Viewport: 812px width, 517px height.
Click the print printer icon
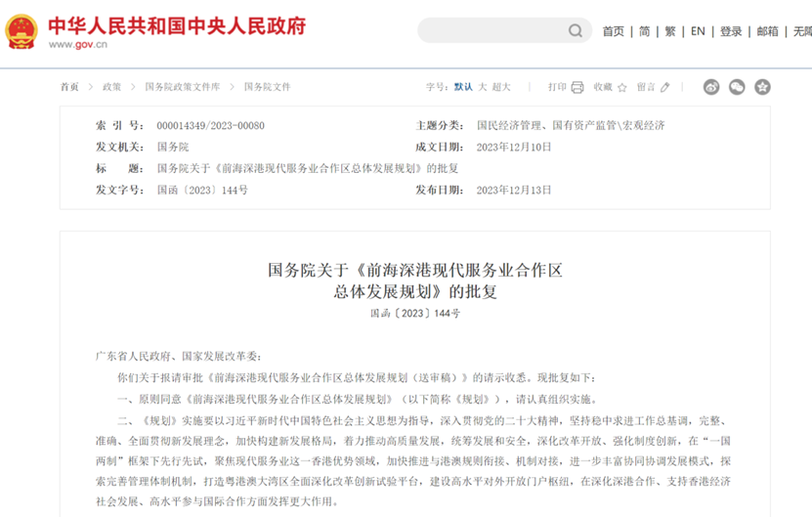[577, 87]
